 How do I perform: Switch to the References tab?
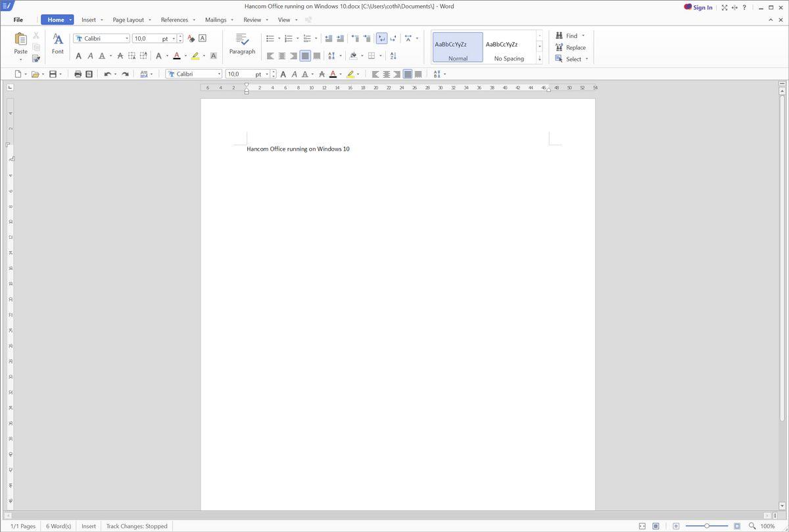pos(174,20)
